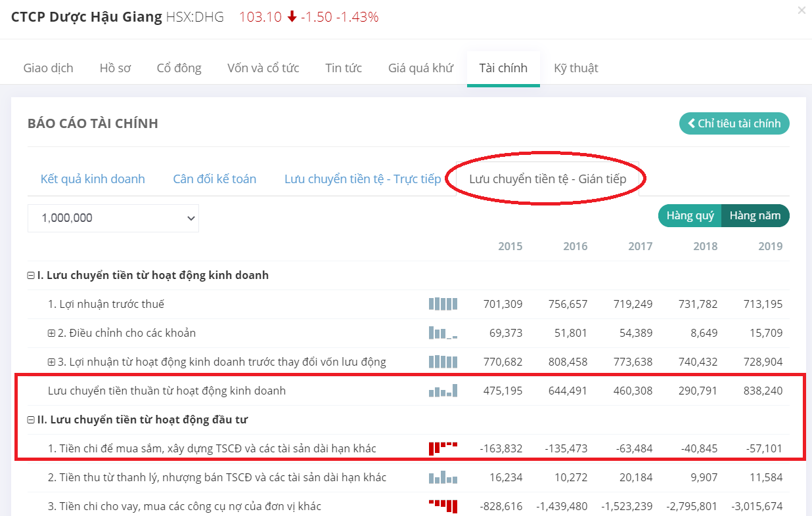Open the Giao dịch tab
Viewport: 812px width, 516px height.
pos(48,68)
